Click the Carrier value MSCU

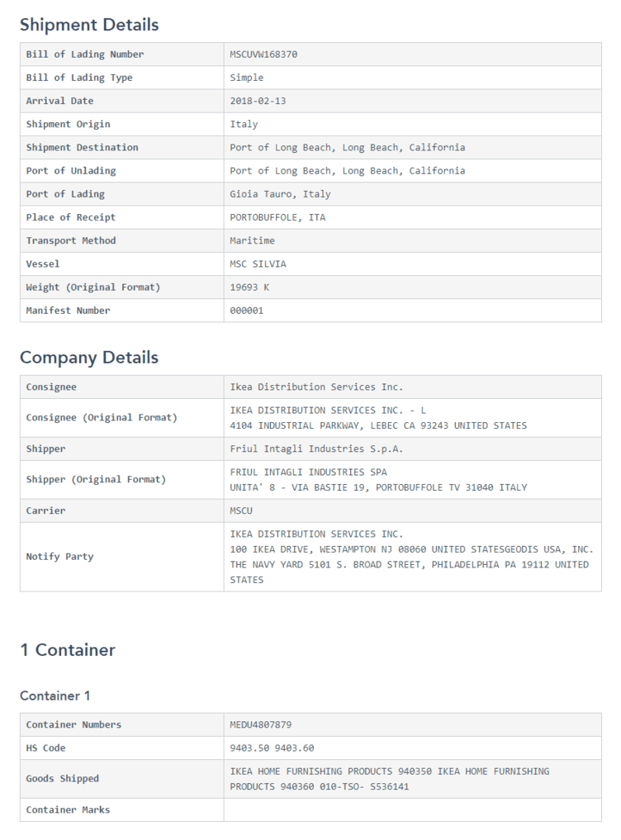(241, 510)
